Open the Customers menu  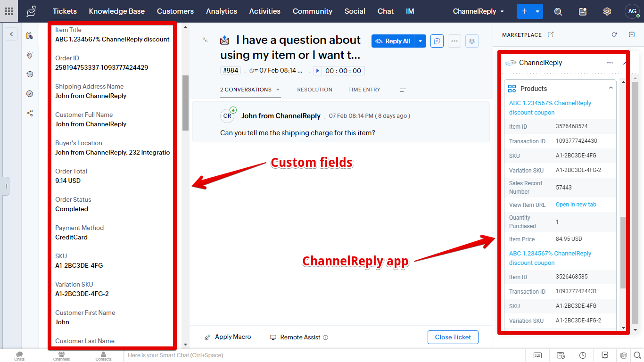coord(175,11)
